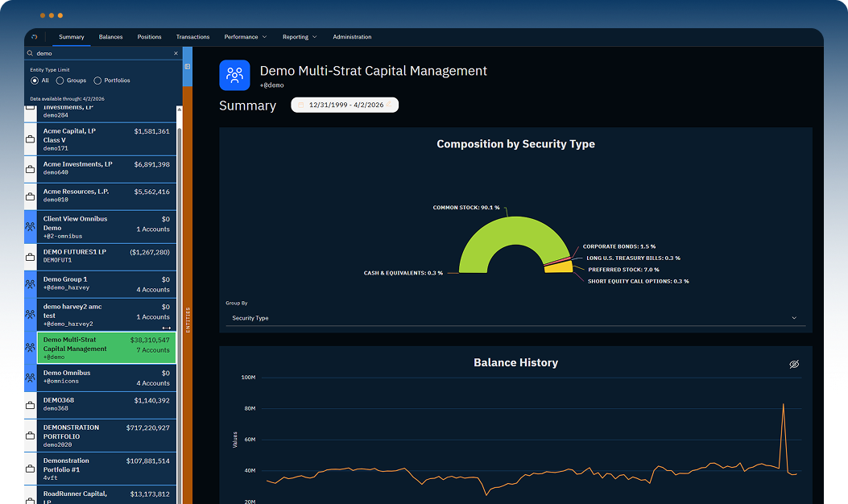Click the PREFERRED STOCK: 7.0 % label
The height and width of the screenshot is (504, 848).
point(623,270)
